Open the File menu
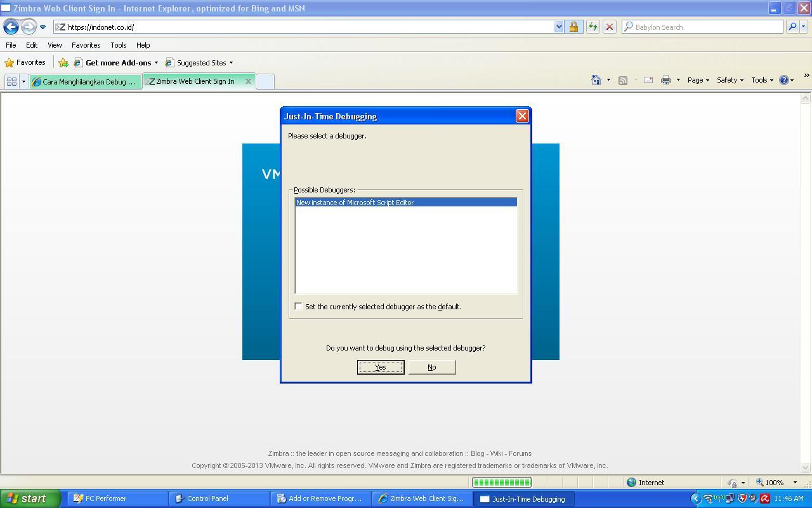Screen dimensions: 812x508 (11, 45)
